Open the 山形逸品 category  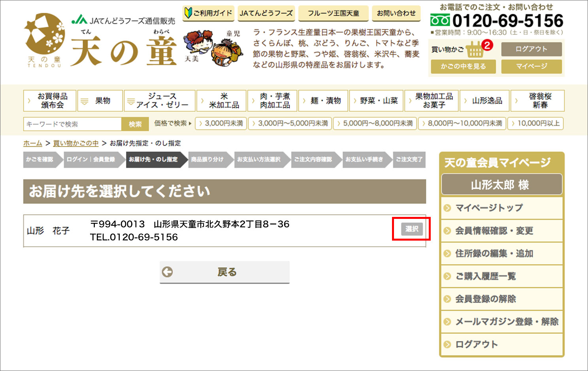coord(484,101)
